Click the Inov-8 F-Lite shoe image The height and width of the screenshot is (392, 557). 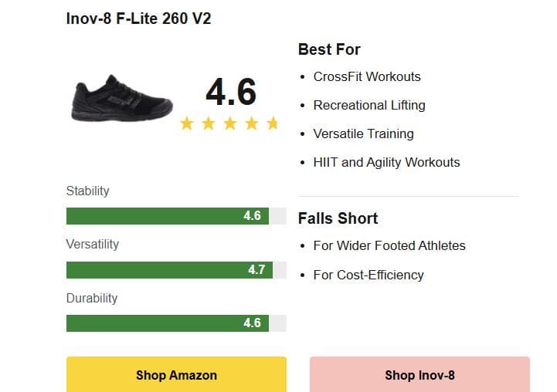[x=122, y=99]
